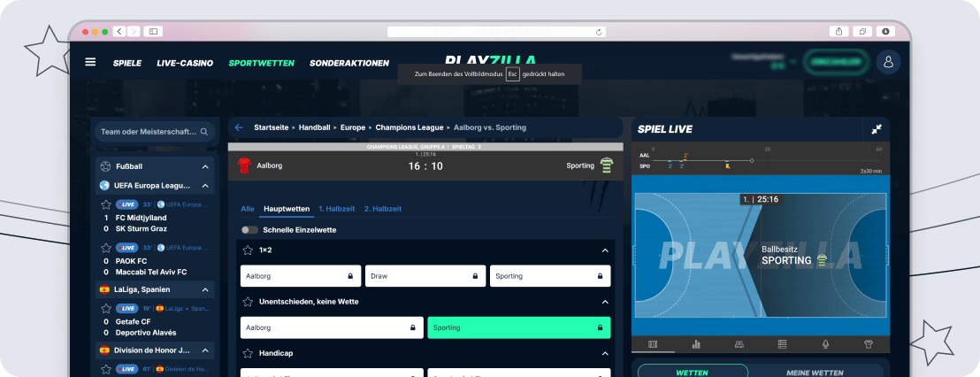The width and height of the screenshot is (980, 377).
Task: Select highlighted Sporting under Unentschieden, keine Wette
Action: (519, 327)
